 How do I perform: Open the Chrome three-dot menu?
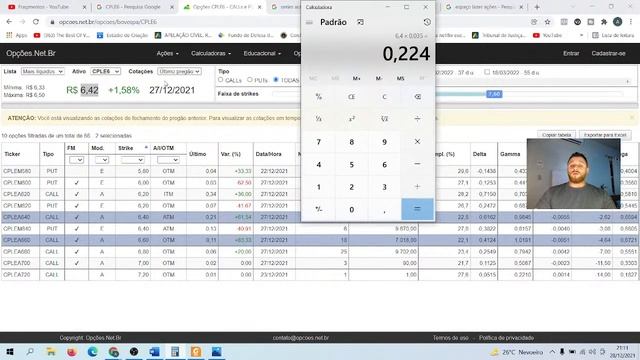point(631,22)
